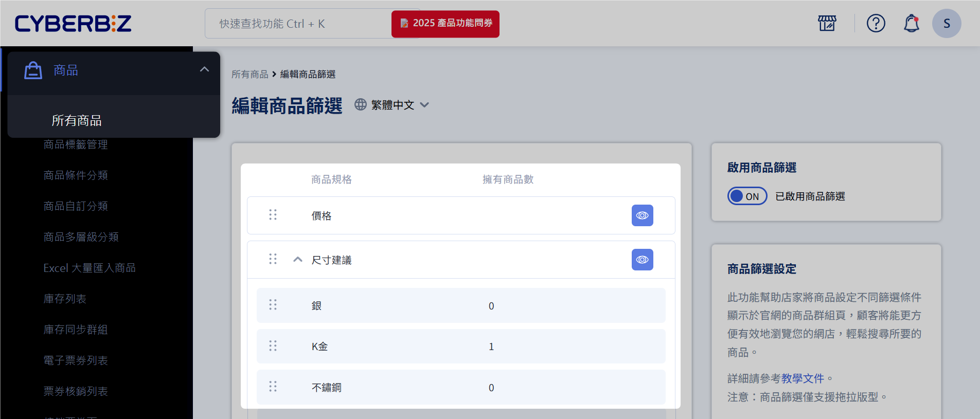The width and height of the screenshot is (980, 419).
Task: Turn off the 啟用商品篩選 switch
Action: 746,196
